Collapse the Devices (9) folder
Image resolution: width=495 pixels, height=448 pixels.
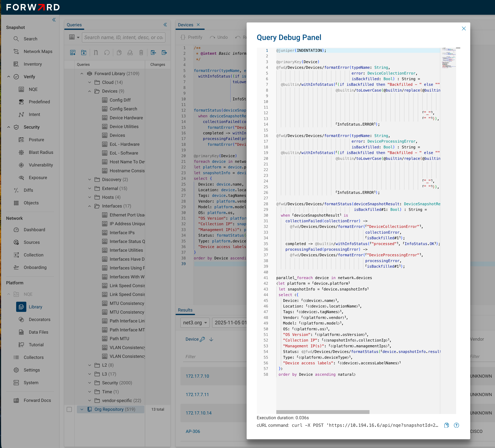point(90,91)
